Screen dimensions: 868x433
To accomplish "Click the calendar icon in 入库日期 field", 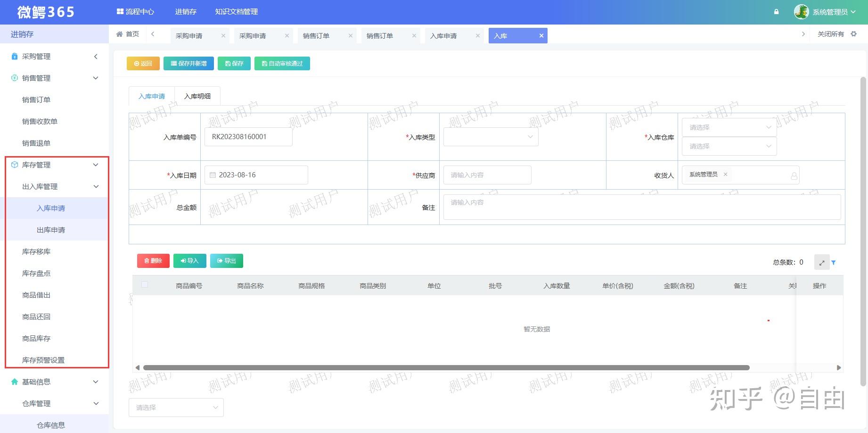I will 213,175.
